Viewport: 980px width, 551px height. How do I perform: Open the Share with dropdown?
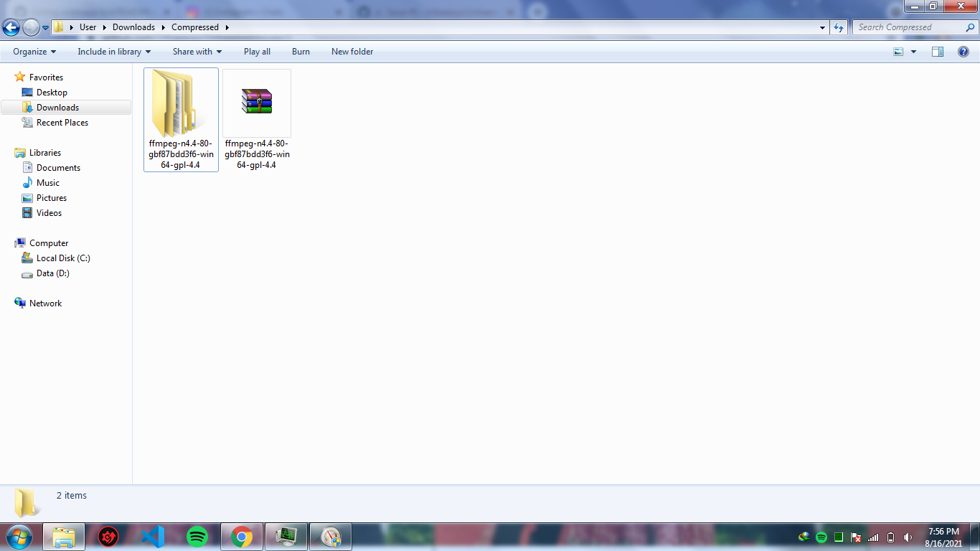pyautogui.click(x=197, y=52)
